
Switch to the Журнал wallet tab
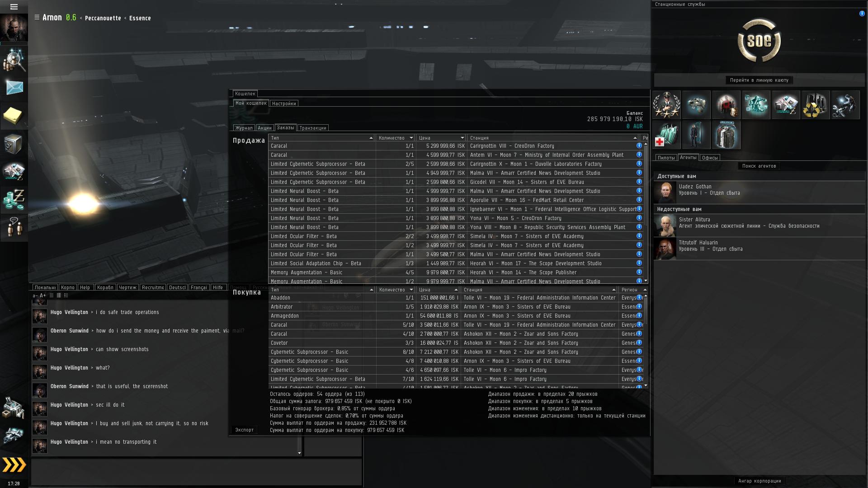pyautogui.click(x=244, y=128)
